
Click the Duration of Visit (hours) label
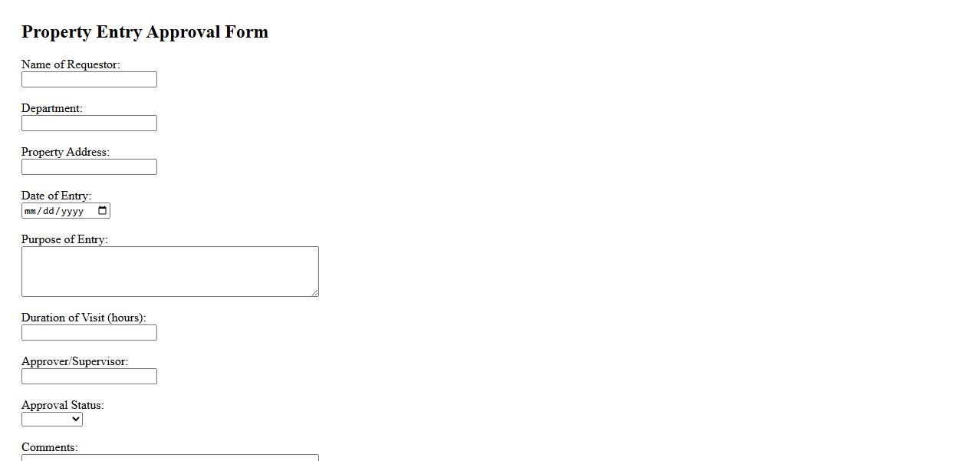point(84,318)
